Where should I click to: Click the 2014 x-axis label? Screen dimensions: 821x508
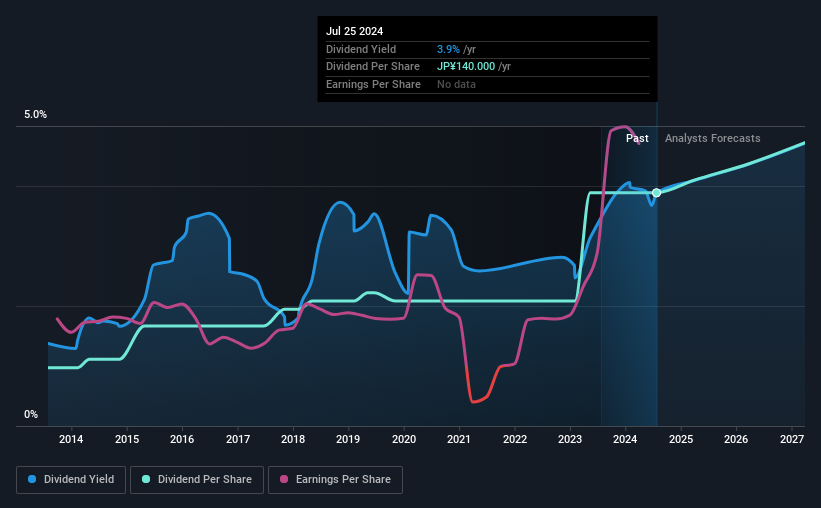pyautogui.click(x=71, y=439)
